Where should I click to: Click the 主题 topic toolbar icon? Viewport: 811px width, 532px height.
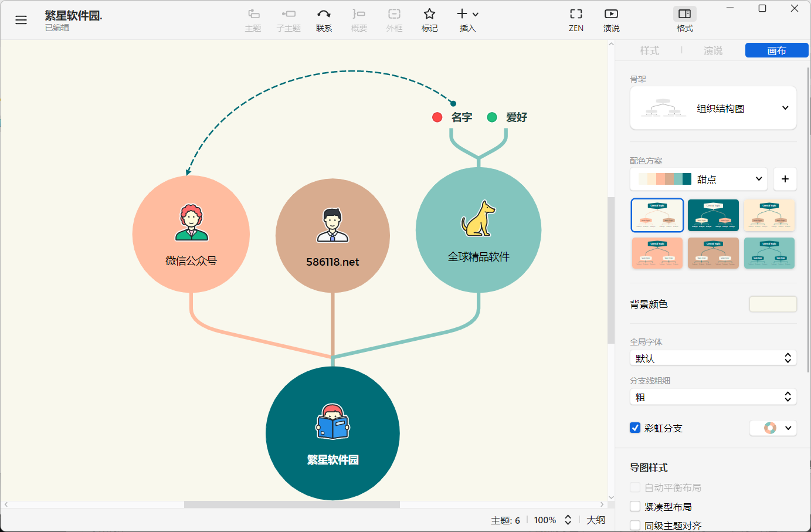tap(253, 20)
